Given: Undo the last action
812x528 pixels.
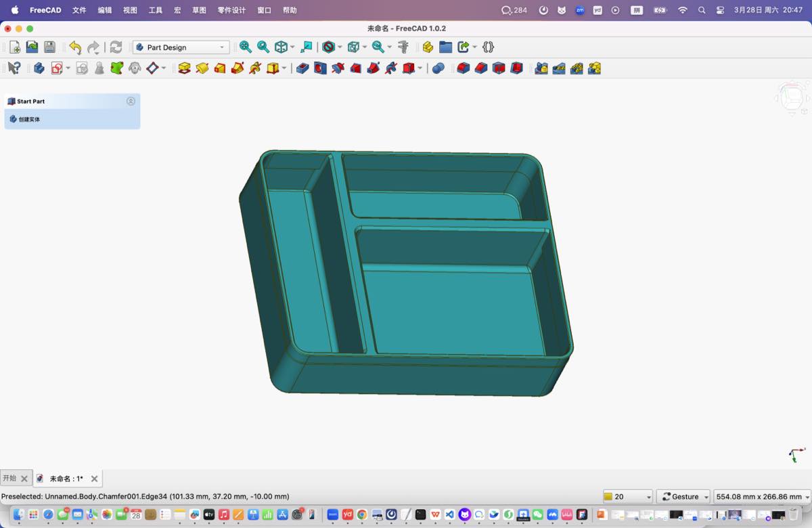Looking at the screenshot, I should (75, 47).
